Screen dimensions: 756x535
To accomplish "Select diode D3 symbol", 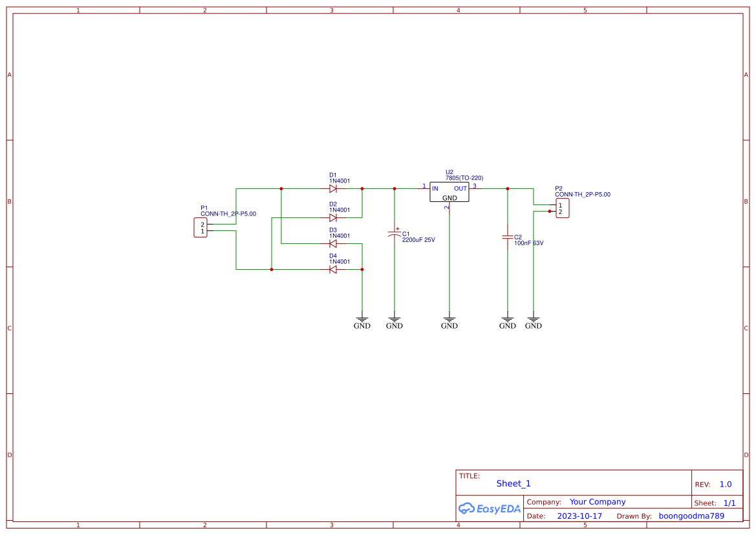I will [x=332, y=244].
